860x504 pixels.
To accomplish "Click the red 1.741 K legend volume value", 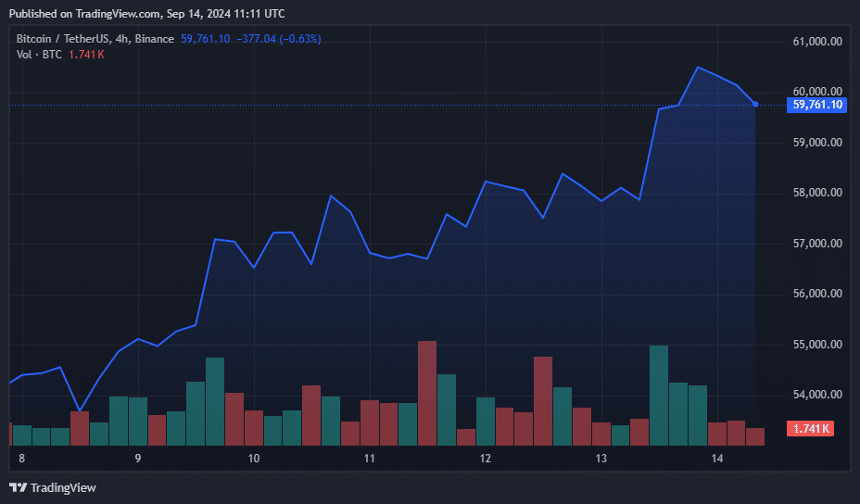I will point(87,55).
